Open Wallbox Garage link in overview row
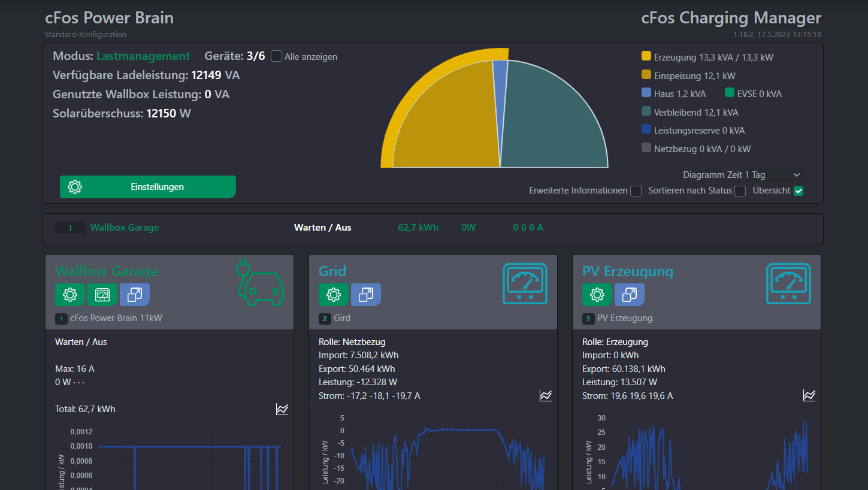Viewport: 868px width, 490px height. [x=125, y=228]
